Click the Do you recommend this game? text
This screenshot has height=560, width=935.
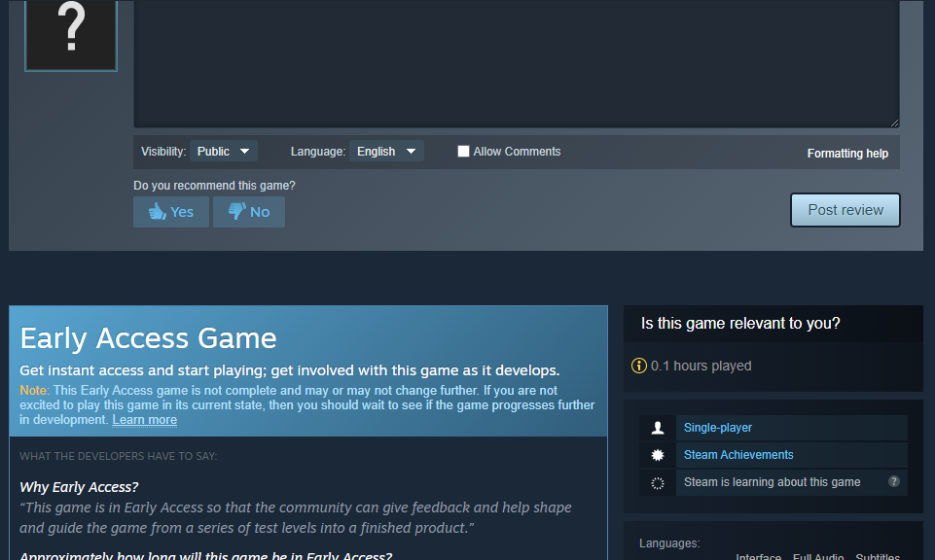tap(214, 186)
